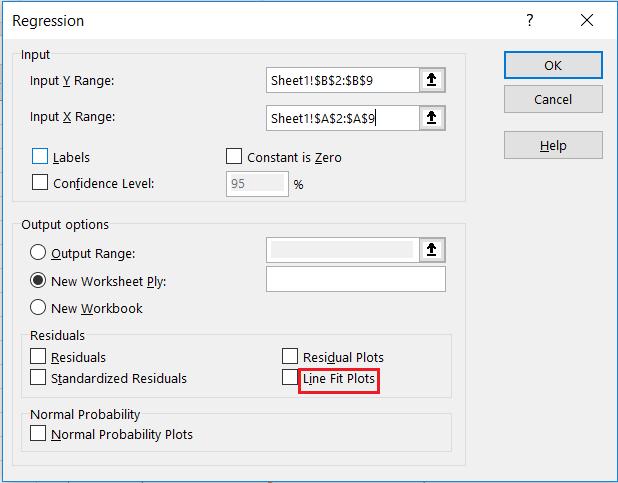Viewport: 618px width, 483px height.
Task: Click the 'Input X Range:' label text
Action: click(x=73, y=117)
